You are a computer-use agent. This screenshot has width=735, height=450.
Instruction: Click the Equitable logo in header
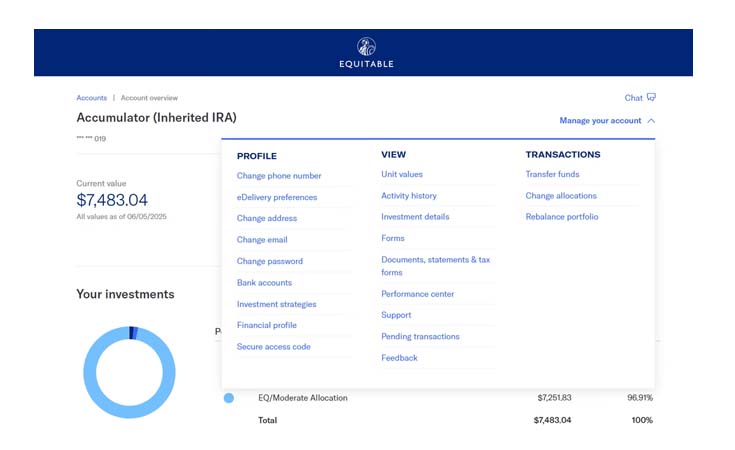point(366,53)
